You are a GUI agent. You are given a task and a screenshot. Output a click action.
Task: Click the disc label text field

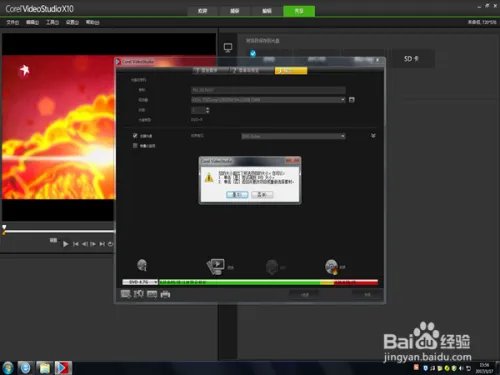coord(268,90)
